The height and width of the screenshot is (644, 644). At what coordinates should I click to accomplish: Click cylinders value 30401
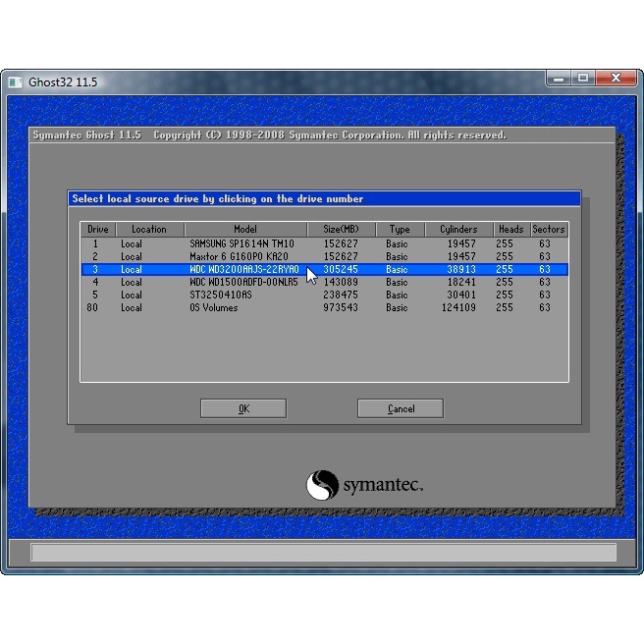[x=461, y=295]
